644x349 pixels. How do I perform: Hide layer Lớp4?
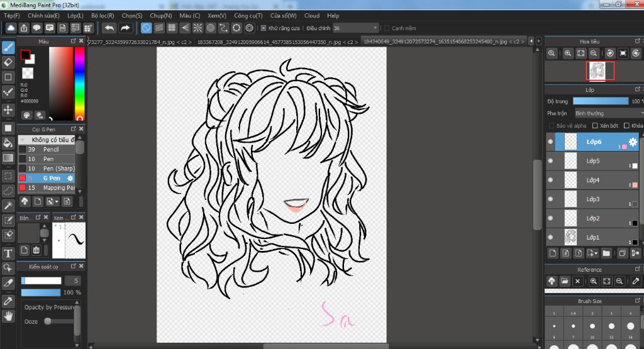pos(550,180)
